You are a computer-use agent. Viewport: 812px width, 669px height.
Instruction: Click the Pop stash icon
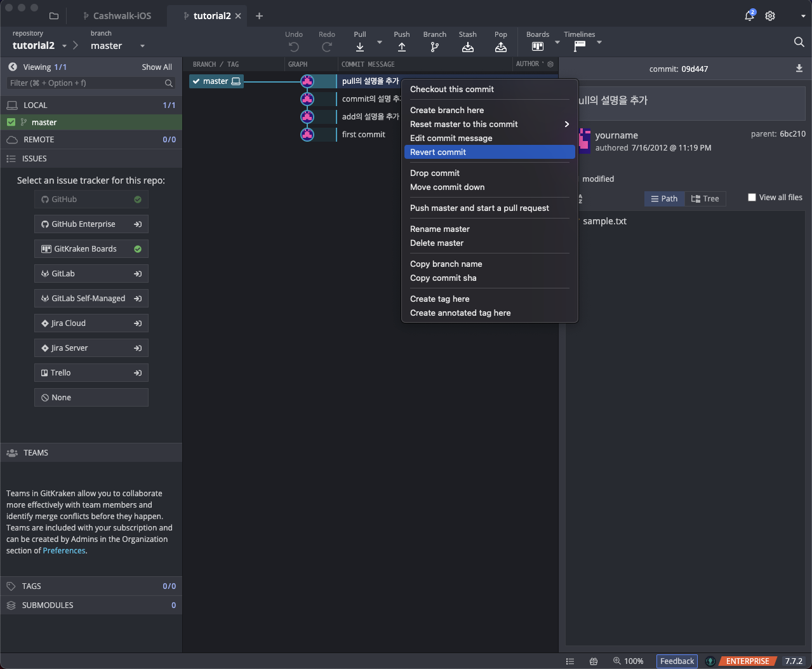501,47
